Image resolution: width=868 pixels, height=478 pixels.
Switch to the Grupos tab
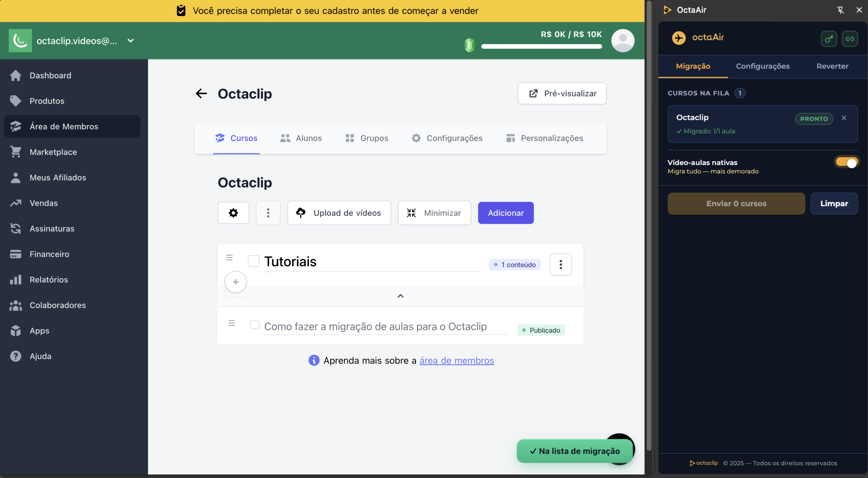(367, 138)
